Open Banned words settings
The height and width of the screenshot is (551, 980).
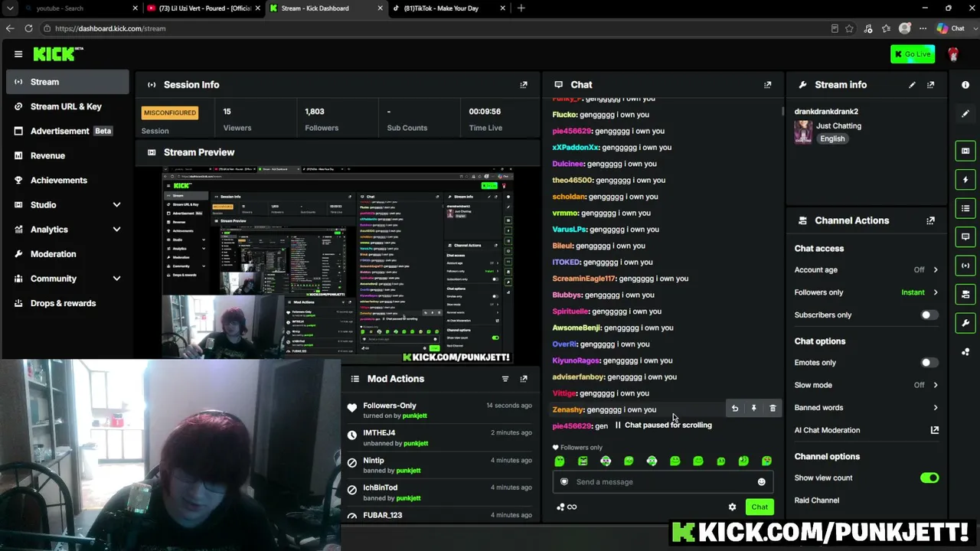pyautogui.click(x=866, y=408)
